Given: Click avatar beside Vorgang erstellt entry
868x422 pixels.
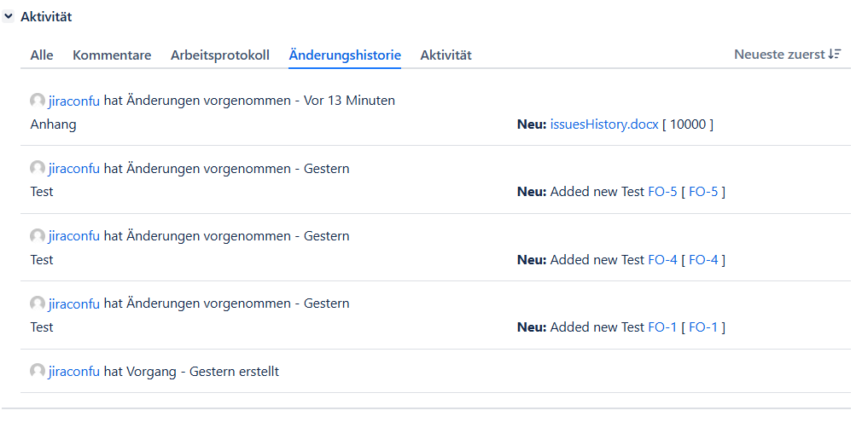Looking at the screenshot, I should (38, 372).
